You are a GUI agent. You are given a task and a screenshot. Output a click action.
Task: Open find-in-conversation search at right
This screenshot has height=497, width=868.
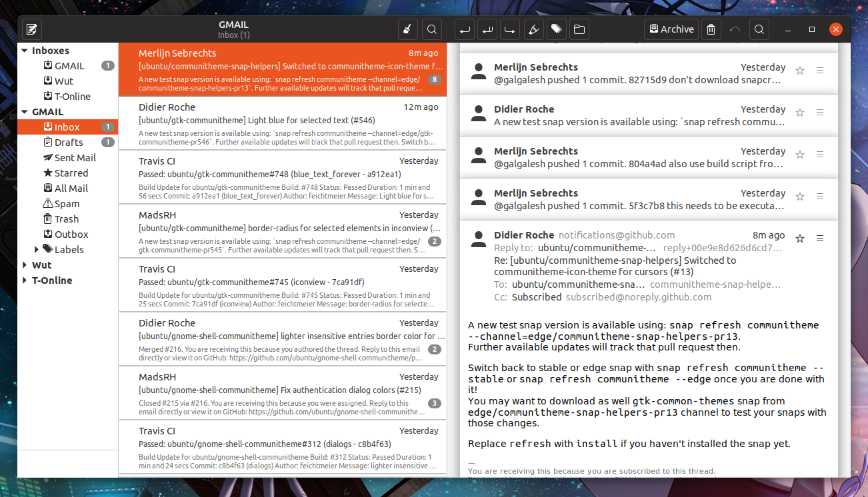pos(759,29)
